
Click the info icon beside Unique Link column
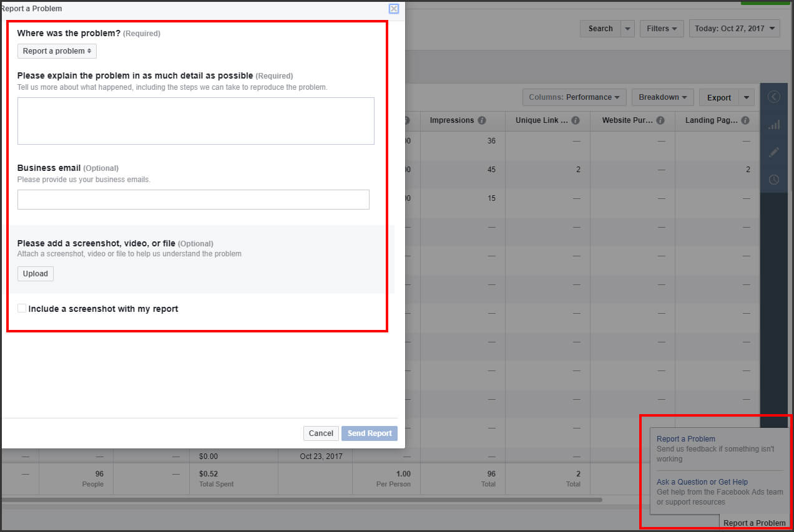click(576, 120)
